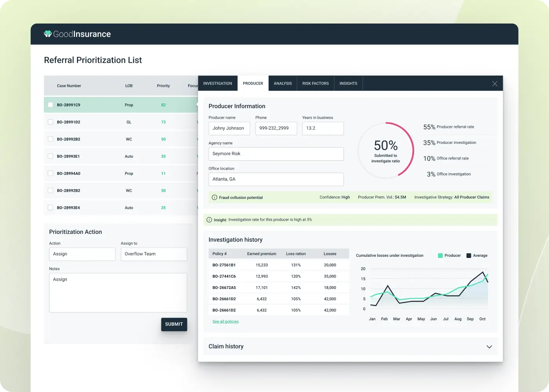Close the producer details panel
This screenshot has height=392, width=549.
click(494, 83)
